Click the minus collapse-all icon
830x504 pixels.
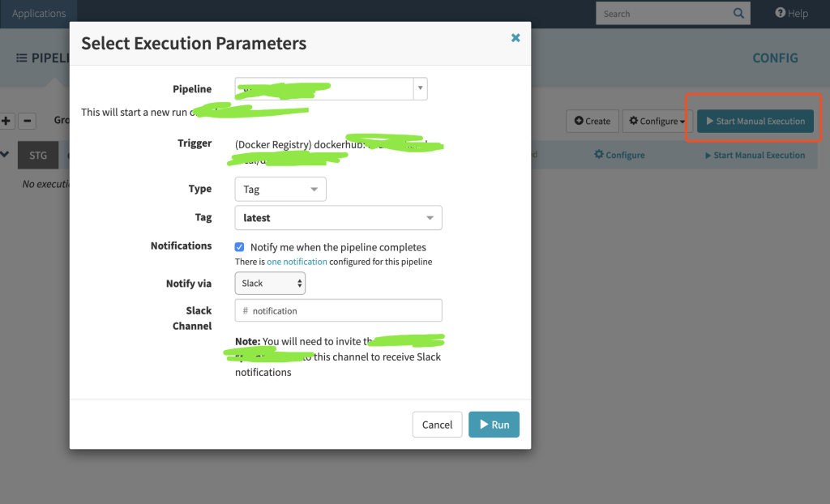(x=27, y=121)
